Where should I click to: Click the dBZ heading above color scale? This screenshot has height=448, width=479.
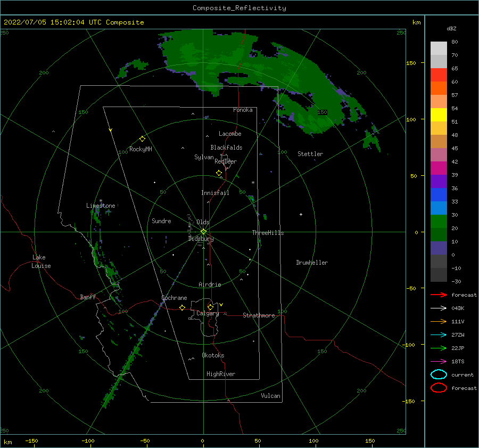point(451,28)
